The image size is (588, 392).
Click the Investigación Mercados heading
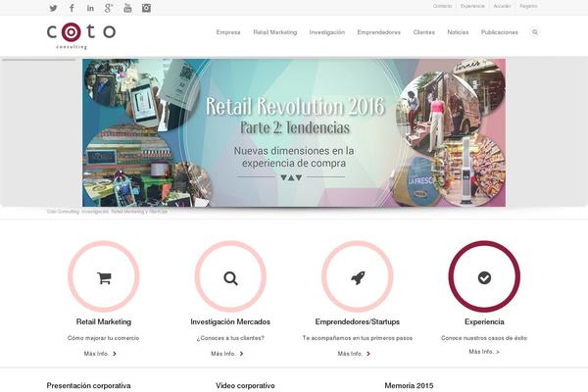[x=230, y=321]
